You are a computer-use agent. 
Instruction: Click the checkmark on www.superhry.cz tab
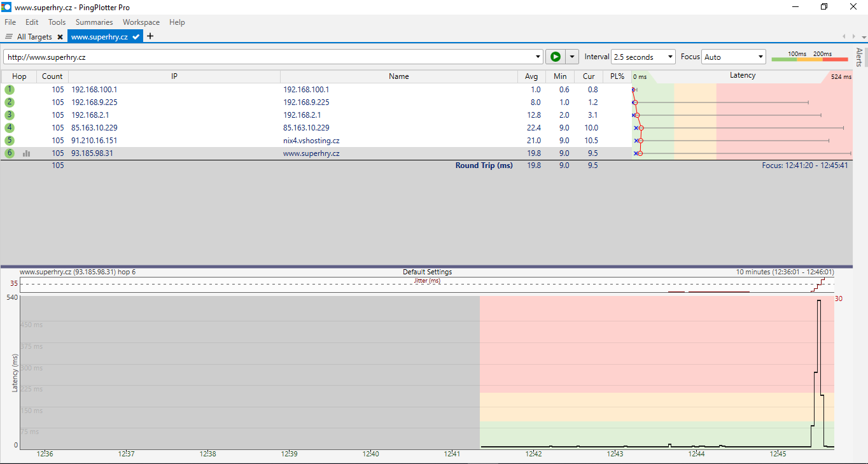point(136,37)
